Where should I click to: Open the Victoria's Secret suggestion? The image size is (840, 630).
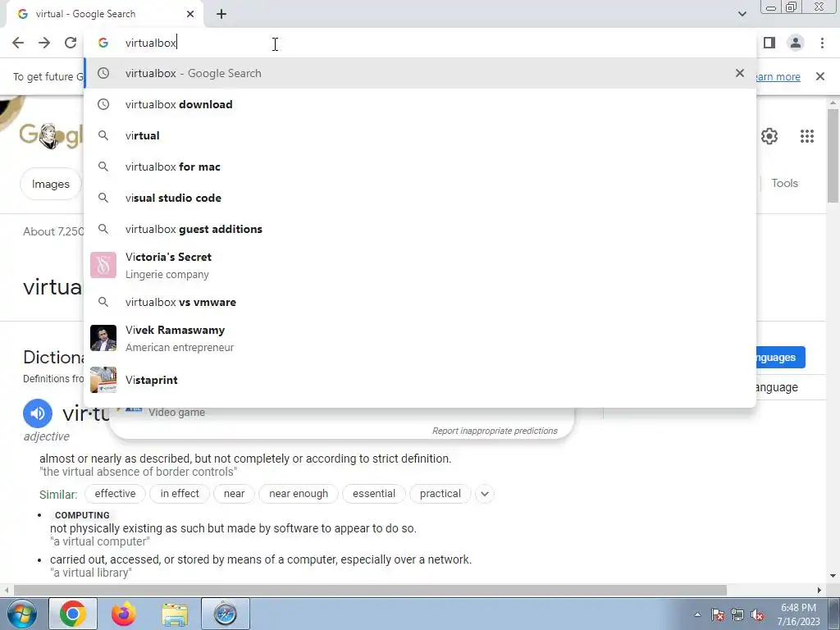pos(420,265)
